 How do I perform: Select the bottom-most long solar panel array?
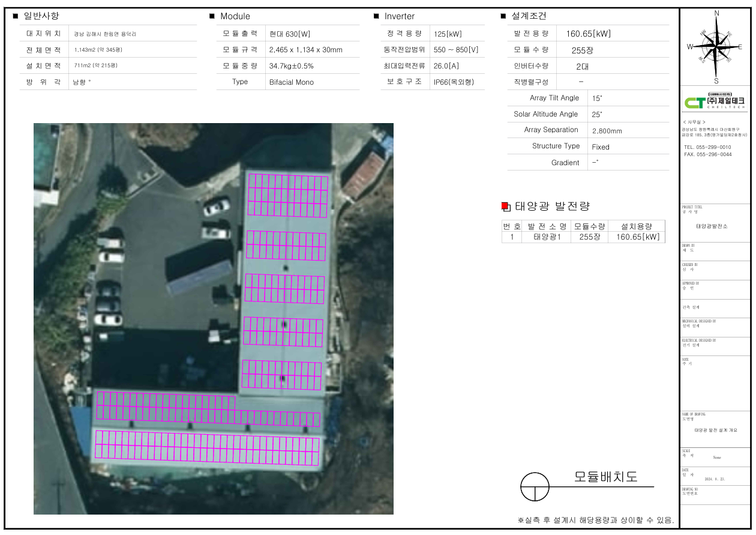[x=208, y=448]
